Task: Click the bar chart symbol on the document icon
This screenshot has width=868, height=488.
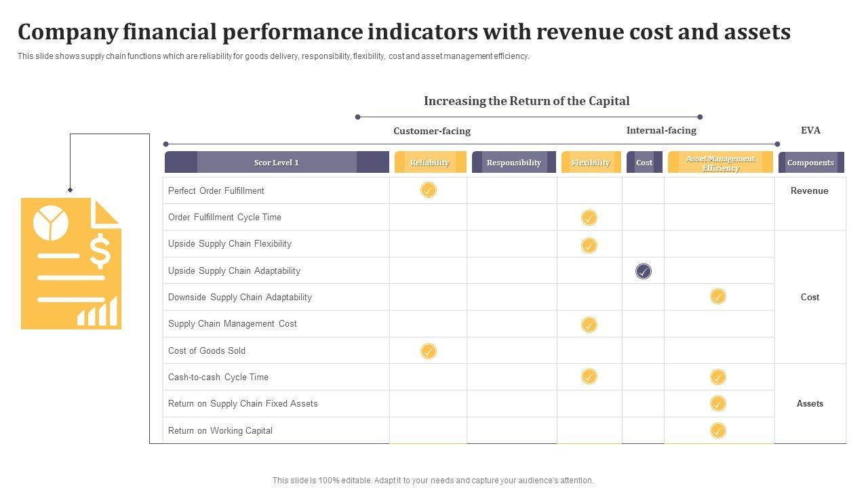Action: (97, 312)
